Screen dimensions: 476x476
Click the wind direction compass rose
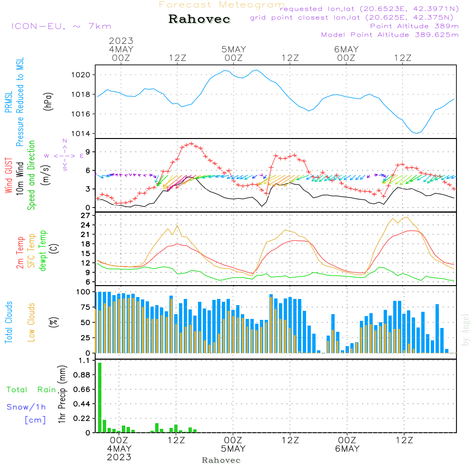[x=64, y=155]
